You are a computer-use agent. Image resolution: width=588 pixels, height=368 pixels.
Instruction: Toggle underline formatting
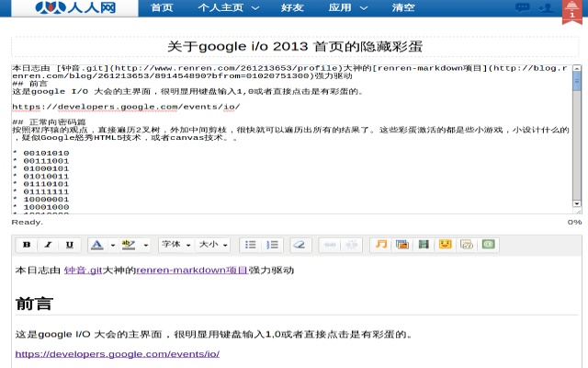pos(70,245)
